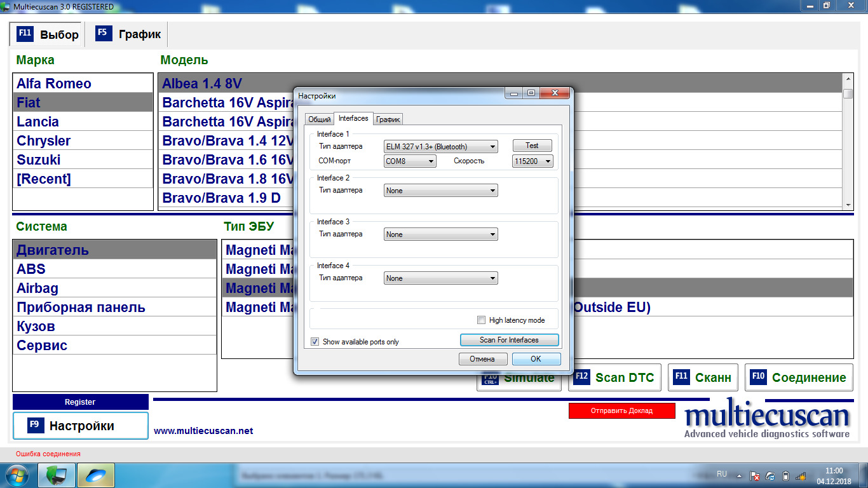
Task: Click the F12 icon on Scan DTC
Action: point(581,377)
